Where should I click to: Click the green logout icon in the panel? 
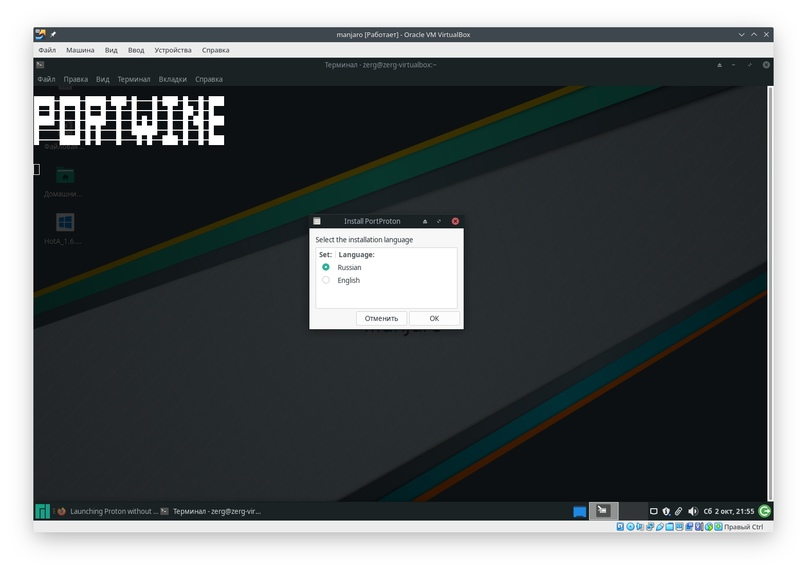click(765, 511)
